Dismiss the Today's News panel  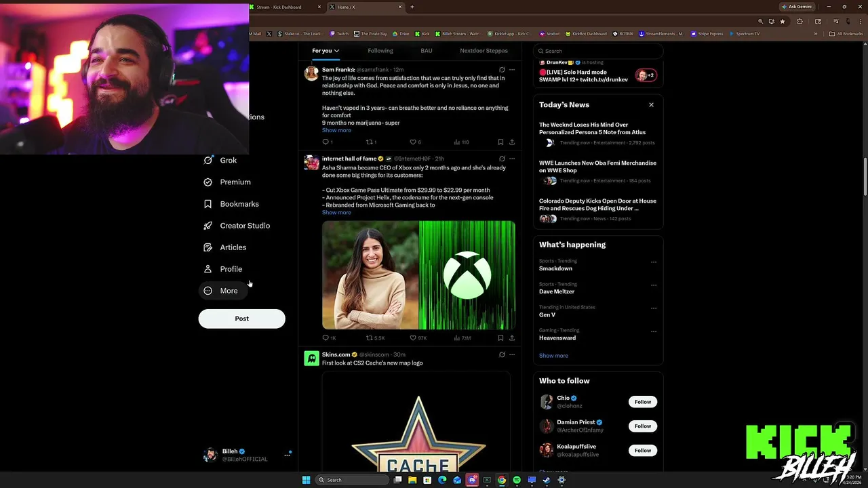pos(651,105)
